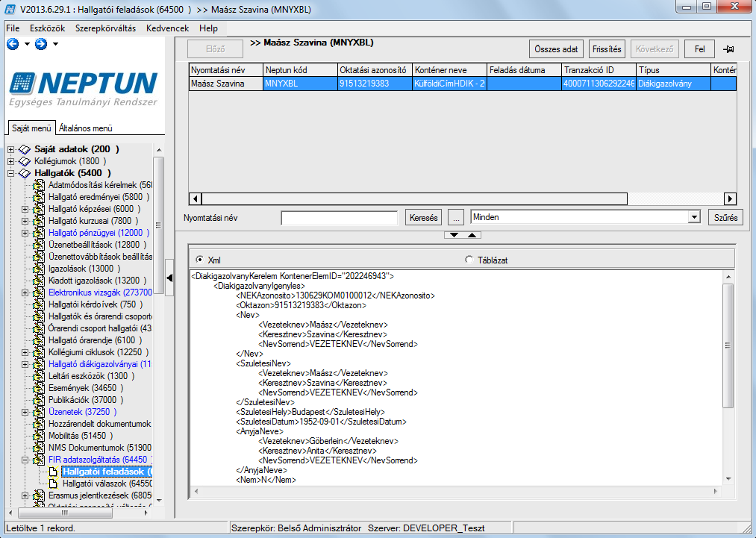Image resolution: width=756 pixels, height=538 pixels.
Task: Click the menu tree vertical scrollbar thumb
Action: pyautogui.click(x=159, y=225)
